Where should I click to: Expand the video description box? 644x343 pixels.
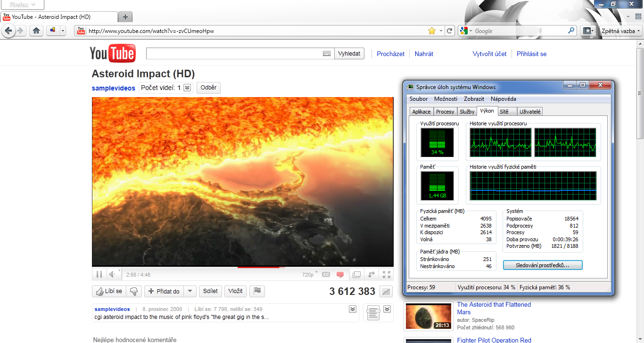(352, 309)
